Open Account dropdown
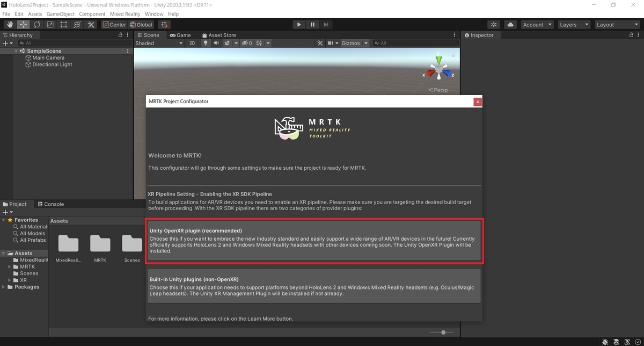This screenshot has width=644, height=346. pos(536,24)
